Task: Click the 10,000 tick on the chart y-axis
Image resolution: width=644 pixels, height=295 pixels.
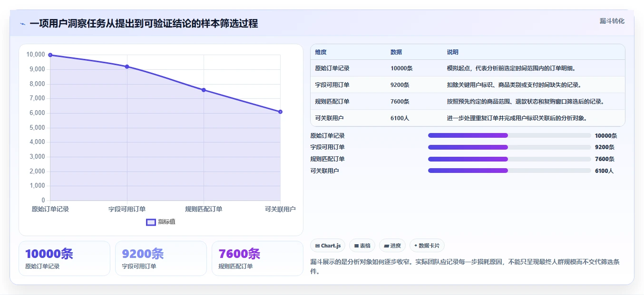Action: [x=36, y=55]
